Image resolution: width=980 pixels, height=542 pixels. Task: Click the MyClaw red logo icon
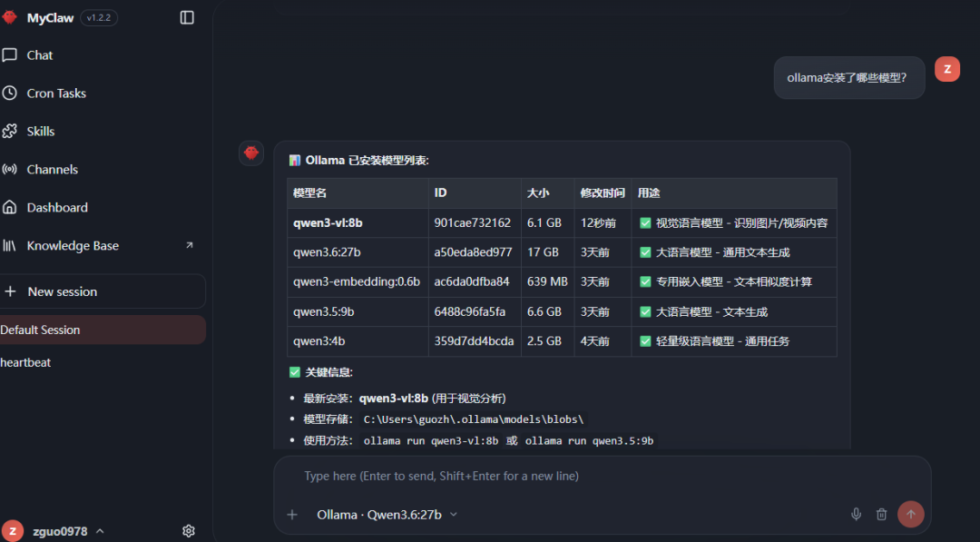point(9,17)
